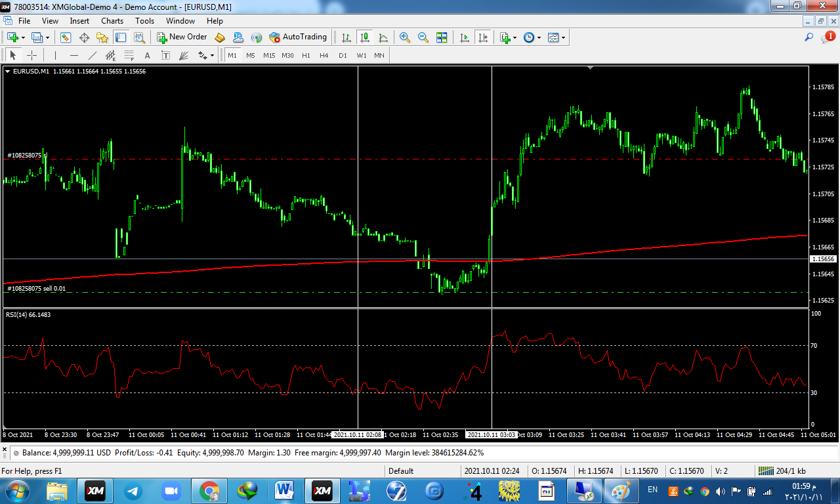The height and width of the screenshot is (504, 840).
Task: Click the Zoom Out magnifier icon
Action: 423,37
